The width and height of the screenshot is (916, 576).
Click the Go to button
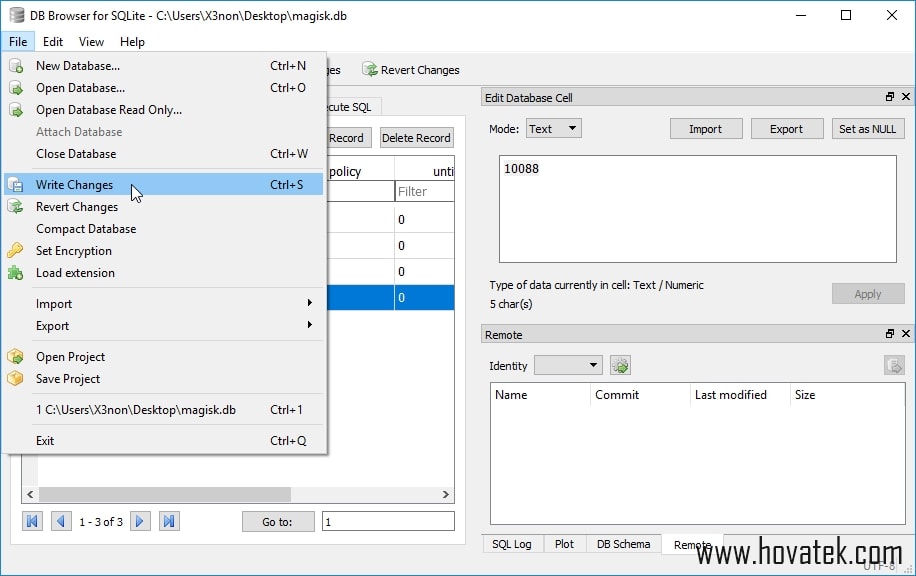278,522
